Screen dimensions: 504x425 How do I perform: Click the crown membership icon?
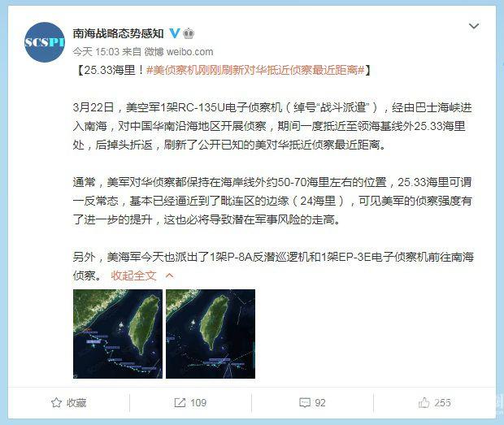click(x=189, y=33)
